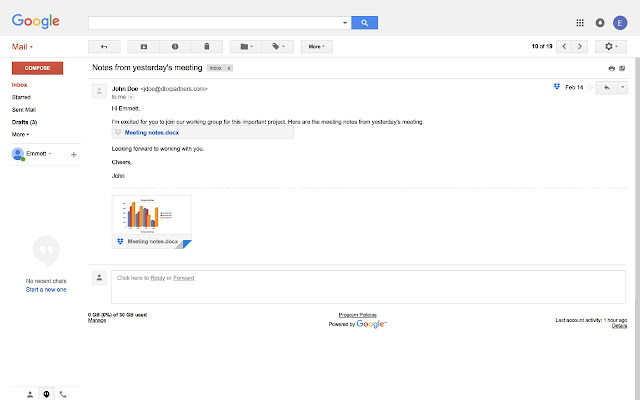Open the Program Policies link

point(358,315)
